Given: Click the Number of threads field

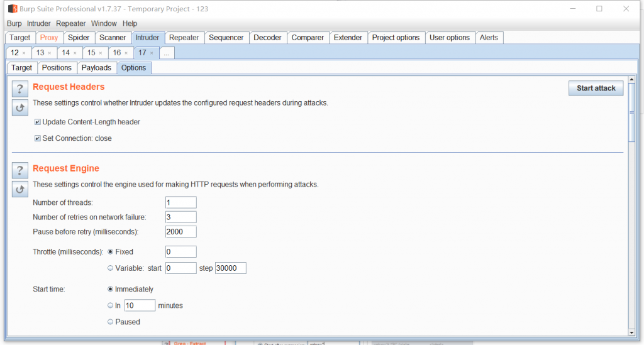Looking at the screenshot, I should pyautogui.click(x=181, y=202).
